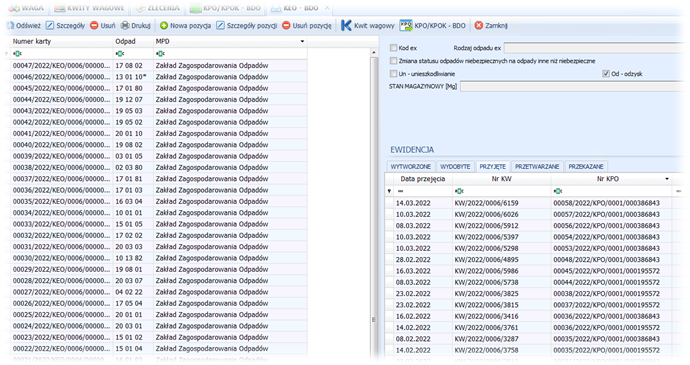Click the scroll up arrow of card list
690x365 pixels.
(x=374, y=52)
